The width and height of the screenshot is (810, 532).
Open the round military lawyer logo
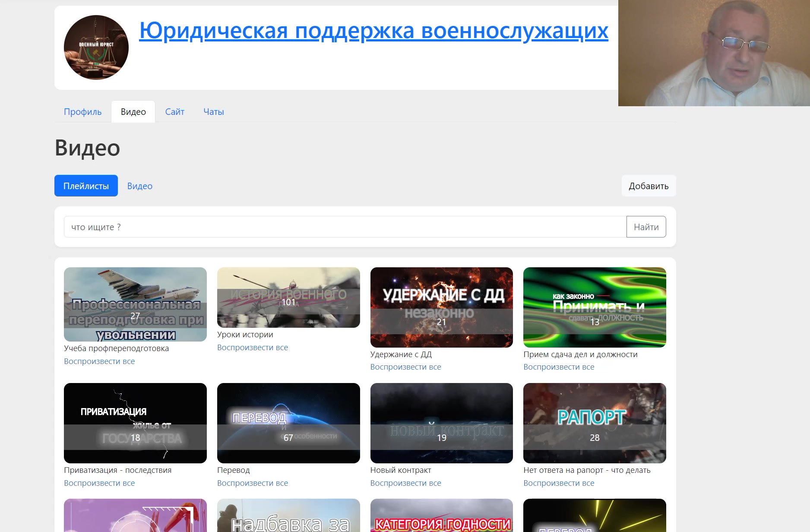pyautogui.click(x=96, y=47)
